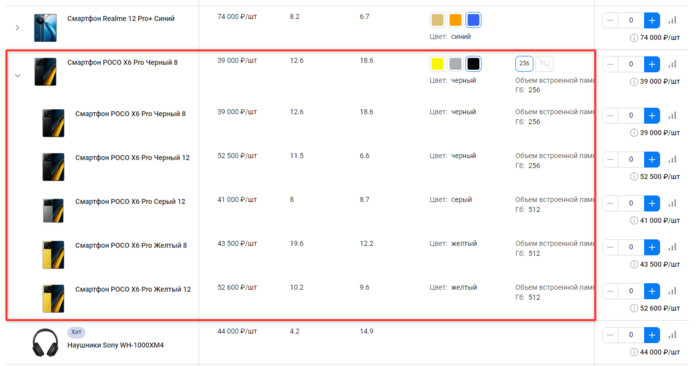Open chart icon in POCO X6 Pro Желтый 8 row
Image resolution: width=697 pixels, height=366 pixels.
673,247
